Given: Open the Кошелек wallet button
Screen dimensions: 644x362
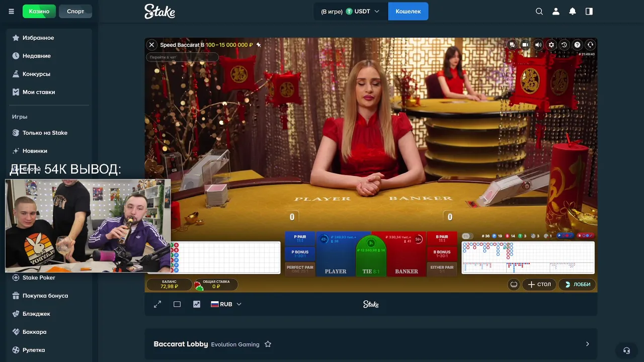Looking at the screenshot, I should click(408, 11).
